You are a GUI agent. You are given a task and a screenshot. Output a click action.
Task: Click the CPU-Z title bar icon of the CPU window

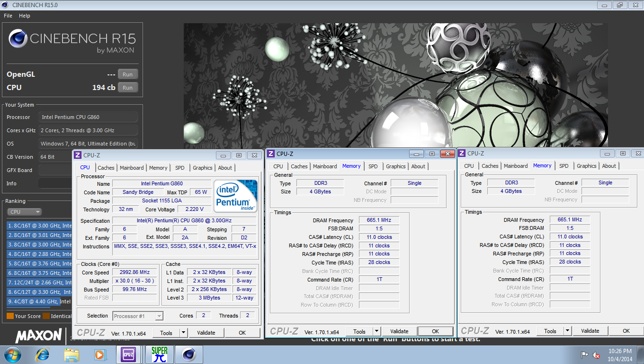[78, 155]
